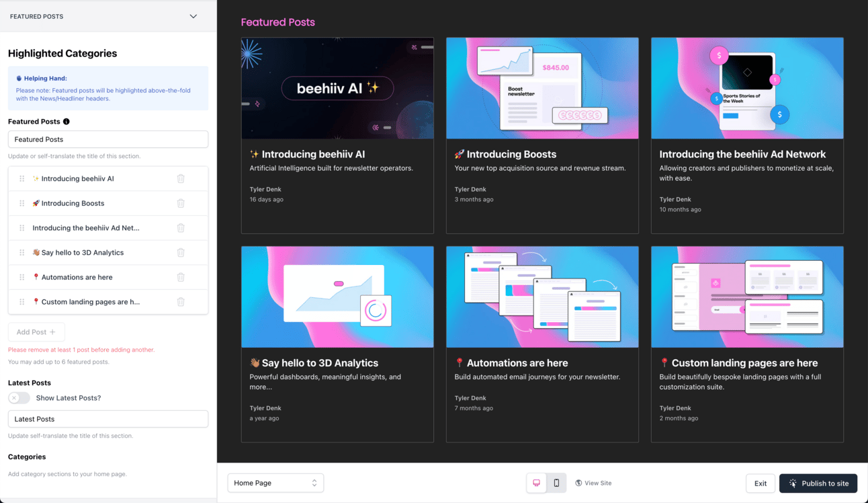Screen dimensions: 868x503
Task: Click the Say hello to 3D Analytics headline
Action: (x=314, y=363)
